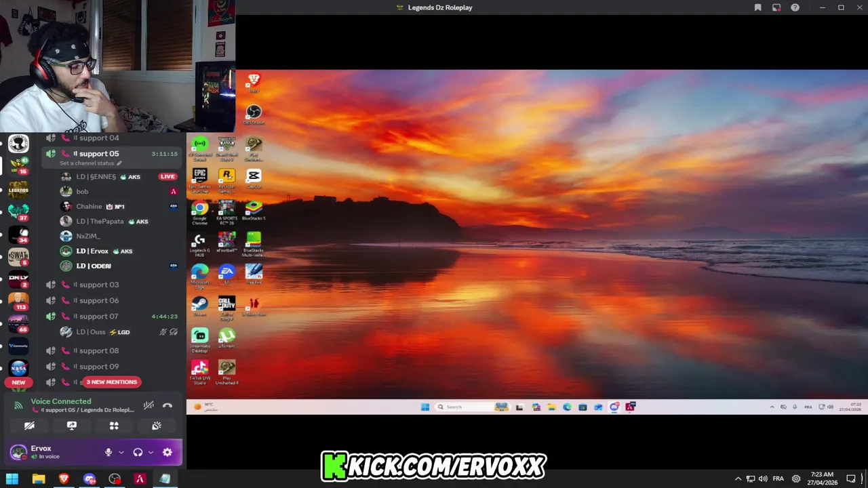Open File Explorer from bottom taskbar
The height and width of the screenshot is (488, 868).
[39, 479]
